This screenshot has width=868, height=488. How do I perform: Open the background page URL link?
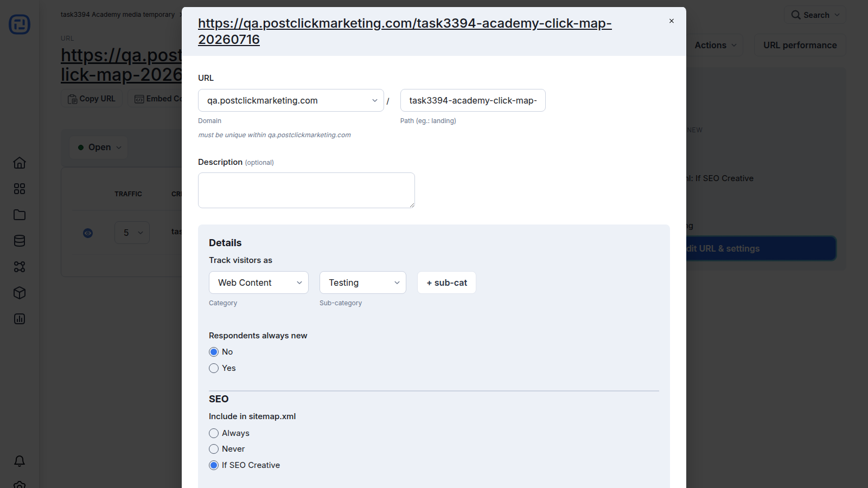[122, 65]
